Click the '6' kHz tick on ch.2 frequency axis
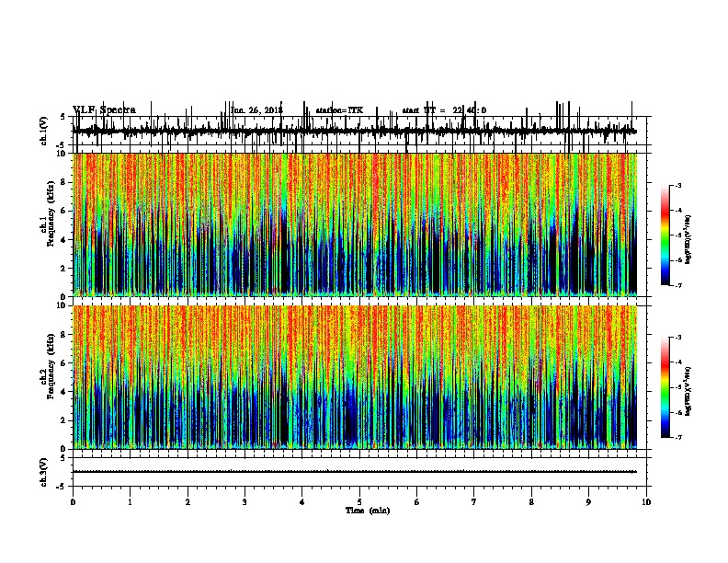 [64, 363]
